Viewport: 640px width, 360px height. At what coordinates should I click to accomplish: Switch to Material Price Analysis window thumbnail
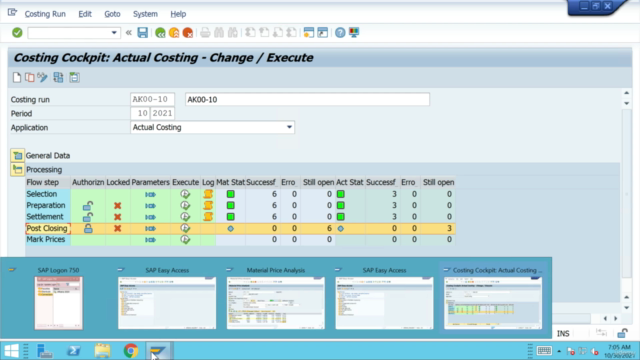tap(276, 303)
